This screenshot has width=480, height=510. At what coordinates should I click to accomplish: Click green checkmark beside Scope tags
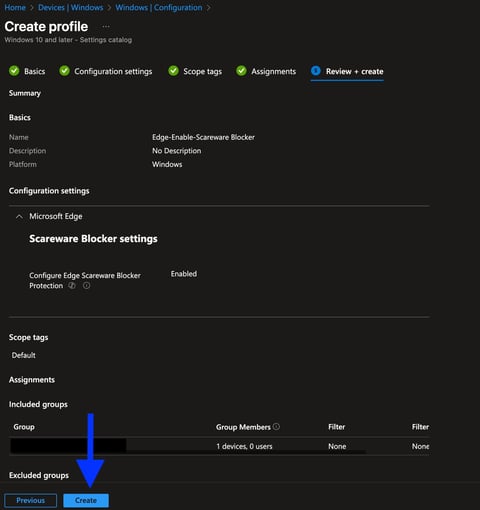point(173,71)
